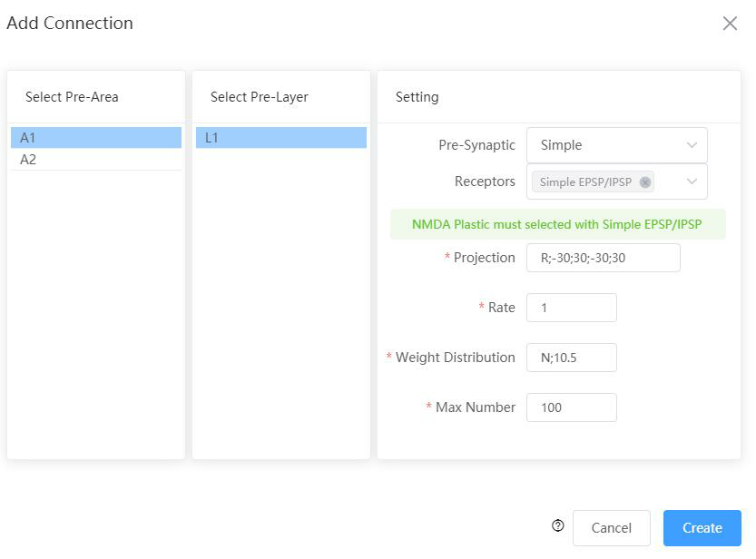Viewport: 756px width, 559px height.
Task: Select pre-area A2
Action: tap(96, 160)
